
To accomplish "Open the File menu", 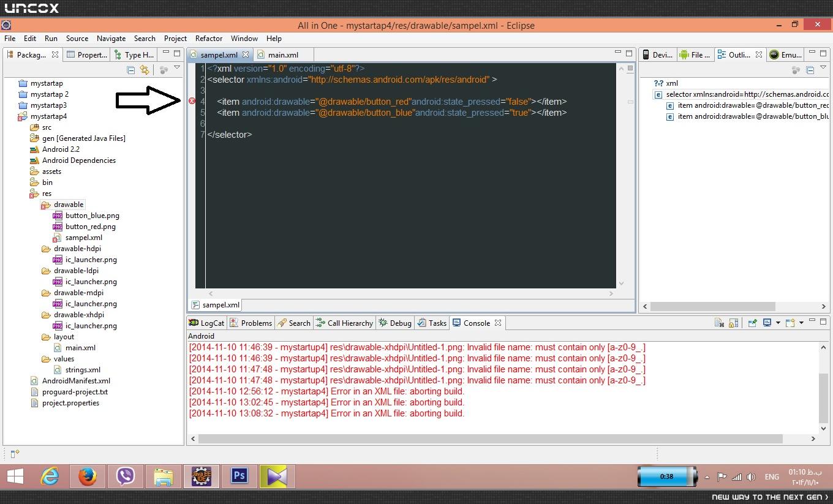I will coord(10,39).
